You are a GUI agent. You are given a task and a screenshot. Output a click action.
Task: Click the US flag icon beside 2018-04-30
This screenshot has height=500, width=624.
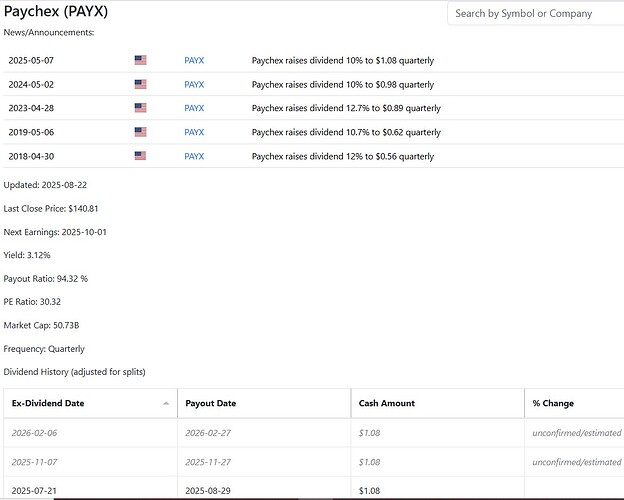tap(140, 156)
